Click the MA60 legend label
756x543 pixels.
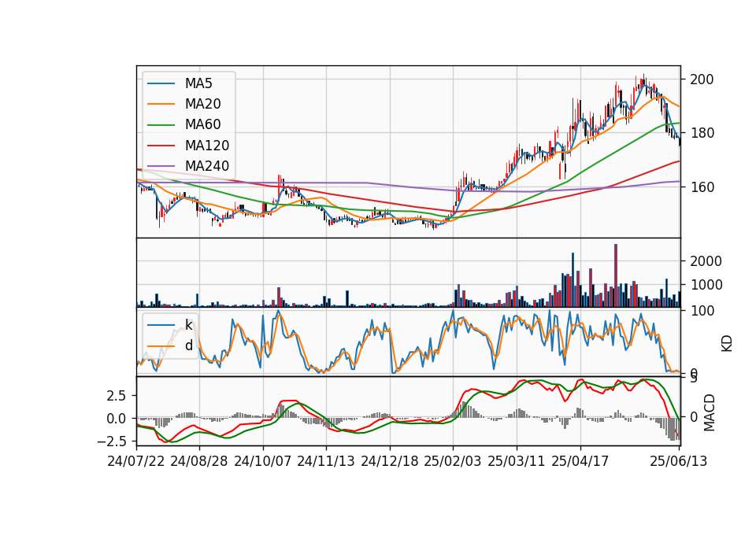202,124
